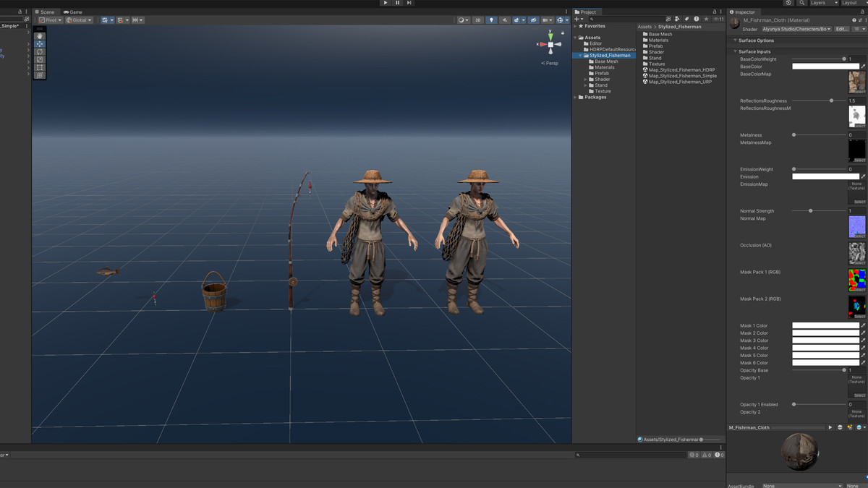Lock the Project panel

coord(715,12)
